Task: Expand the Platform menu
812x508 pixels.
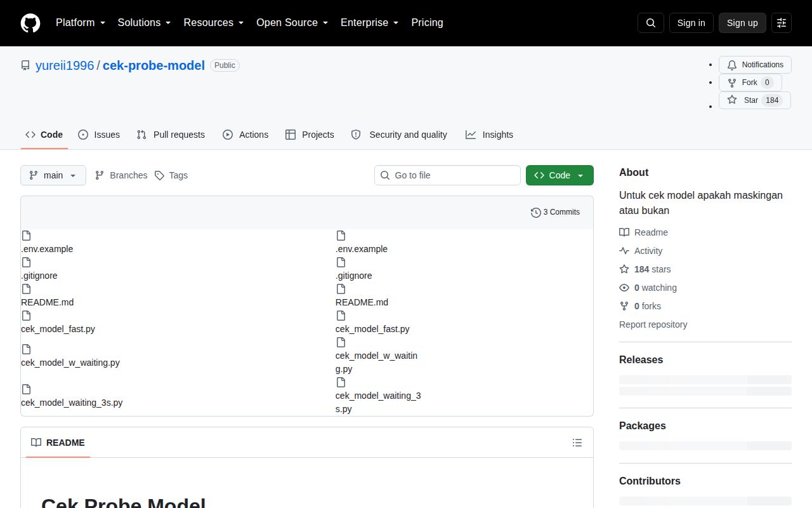Action: pyautogui.click(x=81, y=23)
